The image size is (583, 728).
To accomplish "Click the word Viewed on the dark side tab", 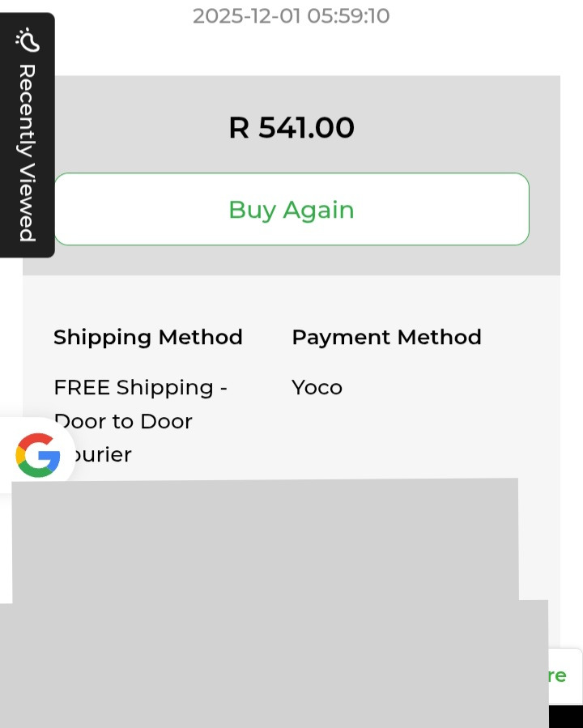I will [27, 202].
